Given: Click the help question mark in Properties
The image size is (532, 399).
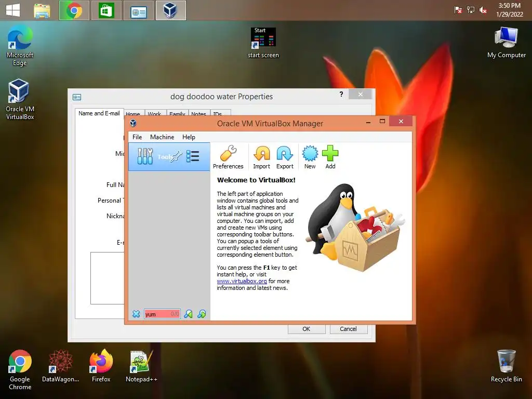Looking at the screenshot, I should point(341,94).
